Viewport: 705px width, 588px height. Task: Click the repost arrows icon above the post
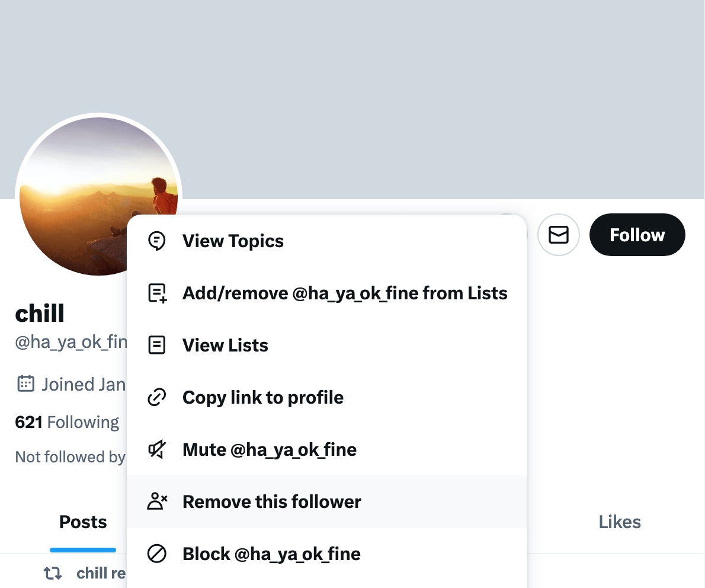pyautogui.click(x=53, y=573)
